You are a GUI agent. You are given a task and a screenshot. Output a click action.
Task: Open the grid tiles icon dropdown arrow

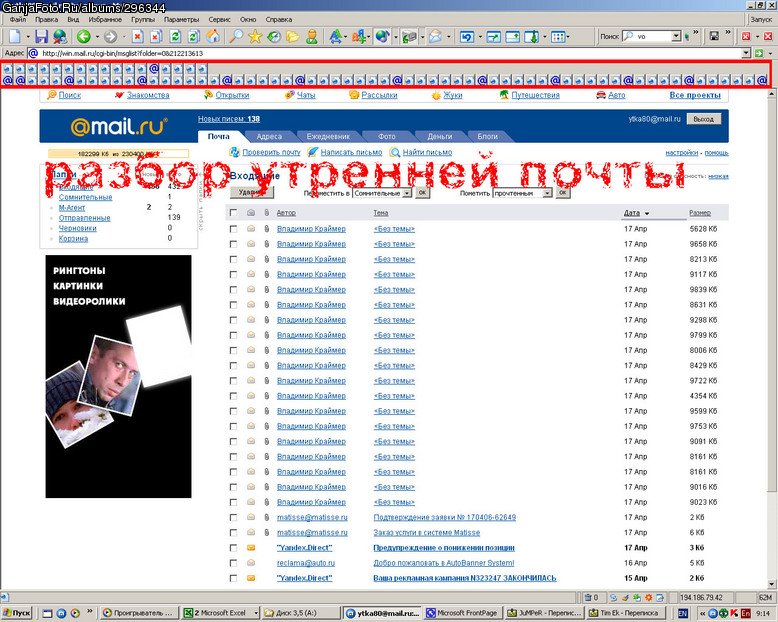click(568, 37)
